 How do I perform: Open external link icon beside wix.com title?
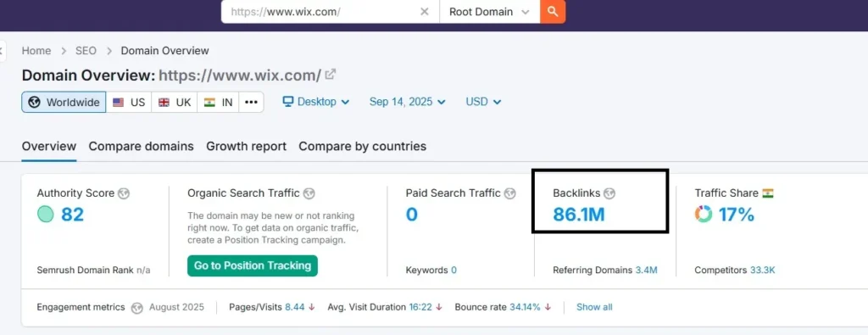coord(330,74)
